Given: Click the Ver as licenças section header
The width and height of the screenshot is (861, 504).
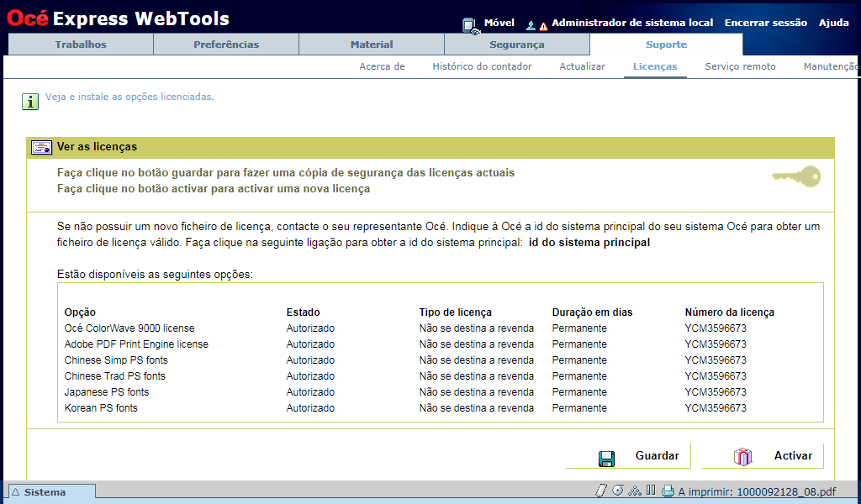Looking at the screenshot, I should (430, 147).
